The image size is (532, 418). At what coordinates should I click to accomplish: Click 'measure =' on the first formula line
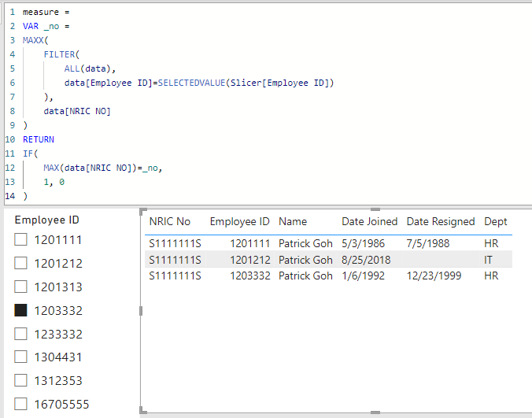pos(46,12)
